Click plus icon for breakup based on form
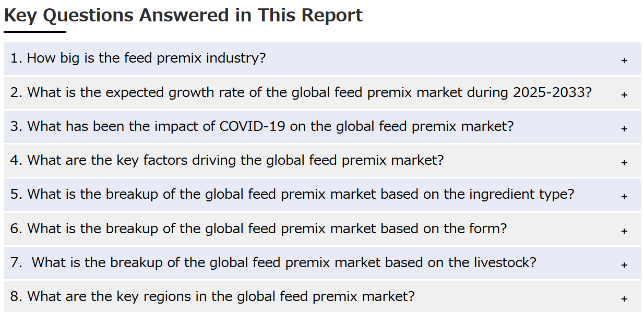 [x=624, y=231]
